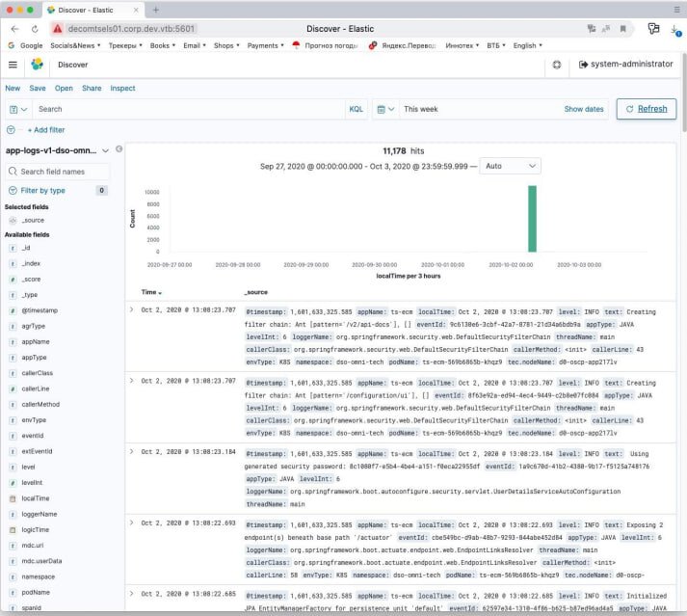
Task: Click the Elastic logo icon
Action: pyautogui.click(x=38, y=65)
